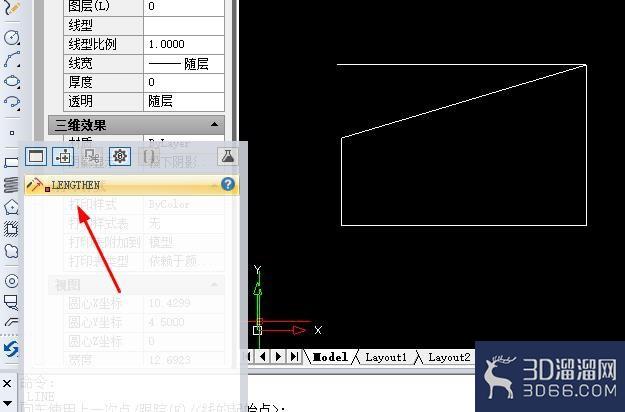Switch to the Layout1 tab
This screenshot has width=625, height=412.
click(385, 357)
